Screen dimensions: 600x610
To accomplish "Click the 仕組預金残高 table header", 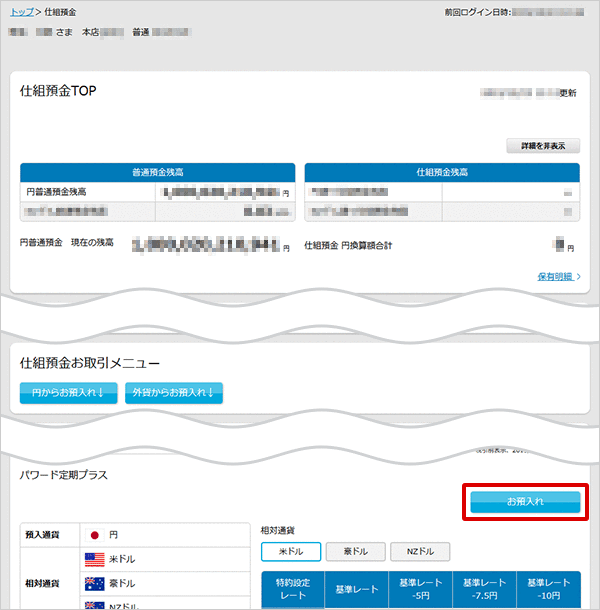I will coord(442,172).
